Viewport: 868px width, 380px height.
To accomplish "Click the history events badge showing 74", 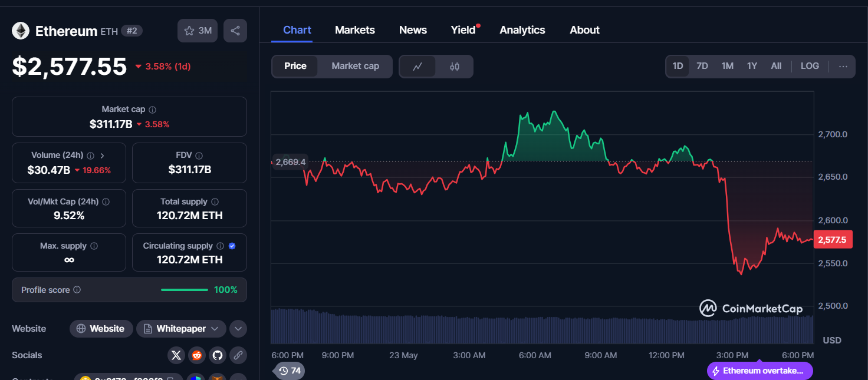I will click(290, 371).
